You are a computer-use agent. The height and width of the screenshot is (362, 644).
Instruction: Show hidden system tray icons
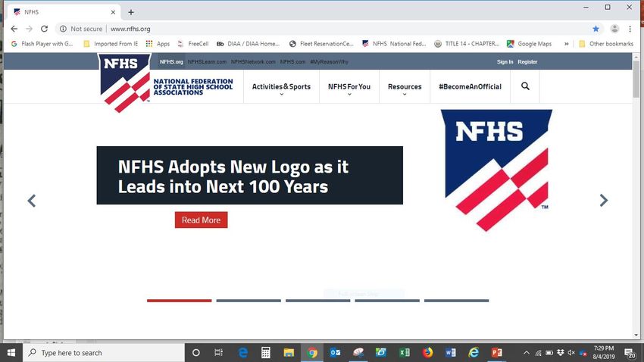526,353
